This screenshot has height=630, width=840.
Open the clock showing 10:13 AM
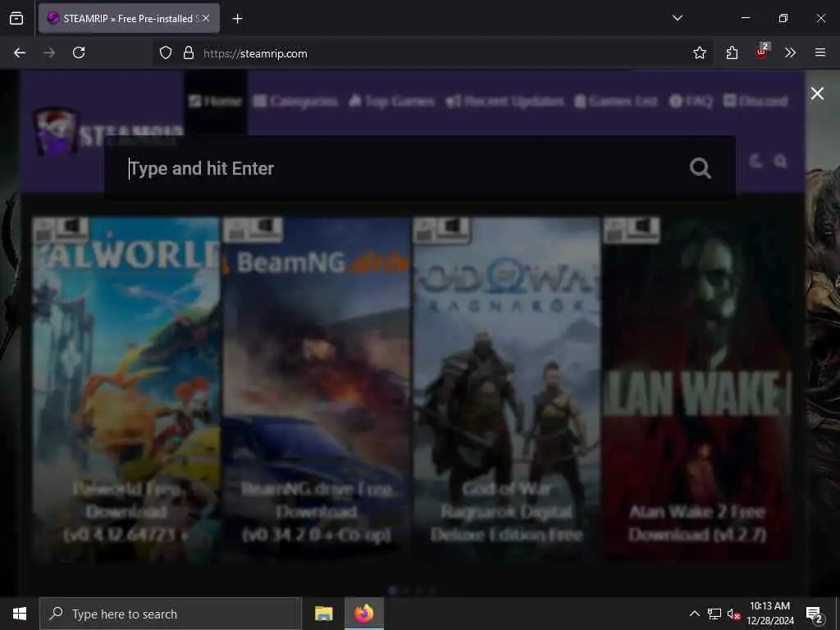769,614
